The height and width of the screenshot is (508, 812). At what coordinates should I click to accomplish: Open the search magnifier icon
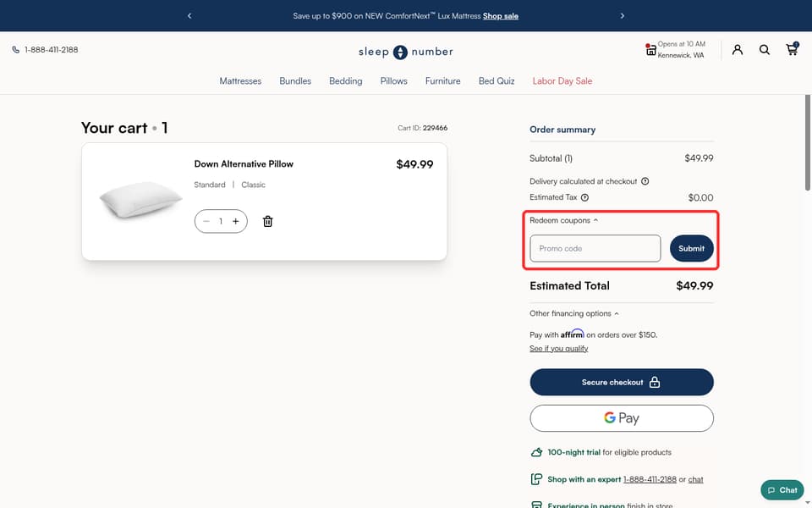[x=765, y=50]
